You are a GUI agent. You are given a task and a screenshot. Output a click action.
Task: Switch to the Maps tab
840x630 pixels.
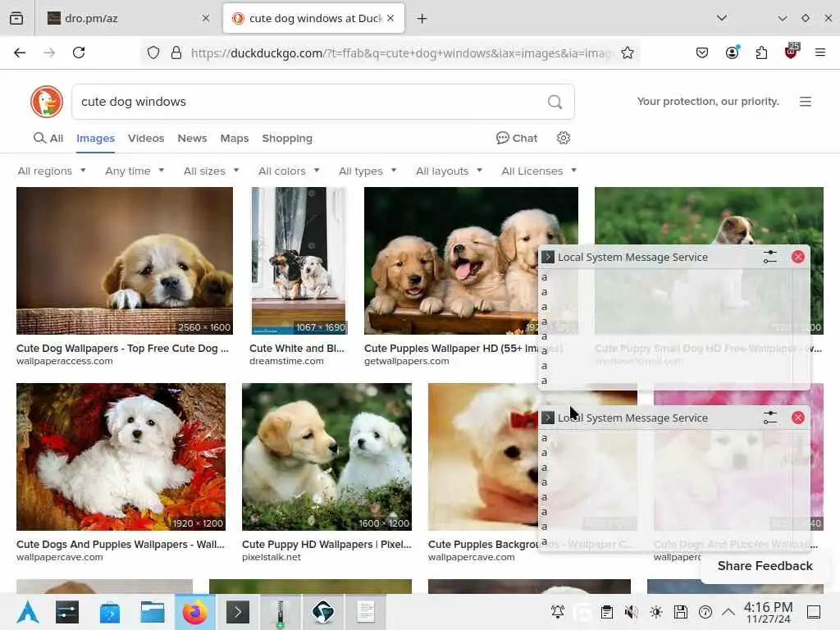235,138
